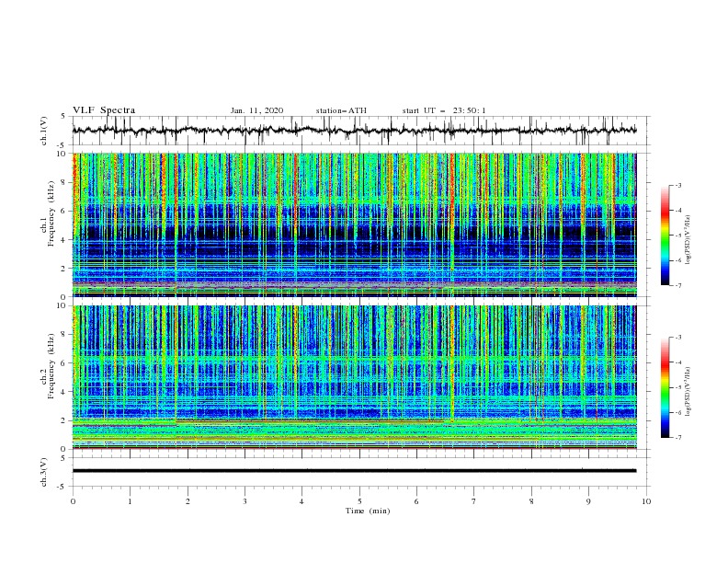Click the ch.2 spectrogram panel
Image resolution: width=728 pixels, height=563 pixels.
pos(354,377)
